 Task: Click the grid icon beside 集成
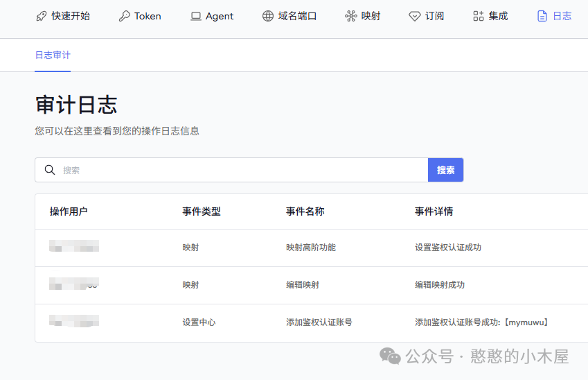point(479,16)
